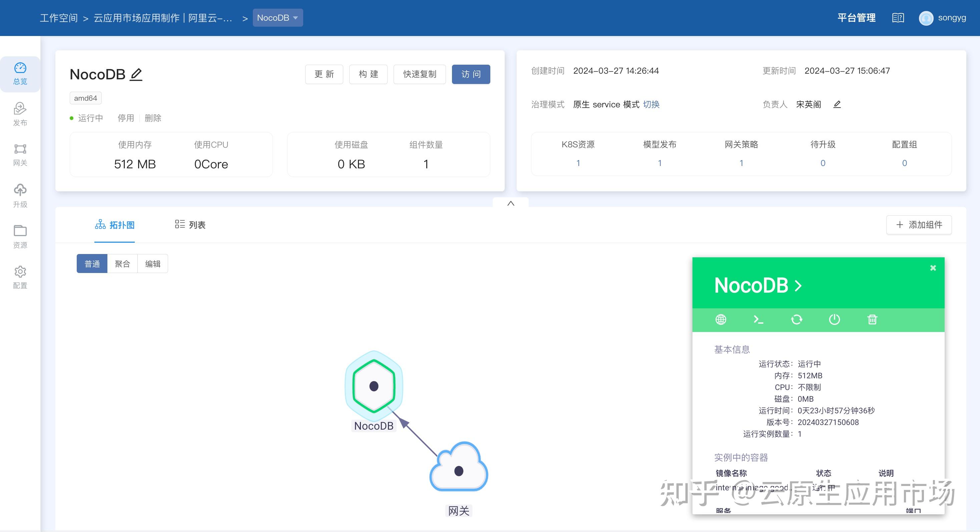Open the documentation icon in top bar
Screen dimensions: 980x532
click(898, 17)
